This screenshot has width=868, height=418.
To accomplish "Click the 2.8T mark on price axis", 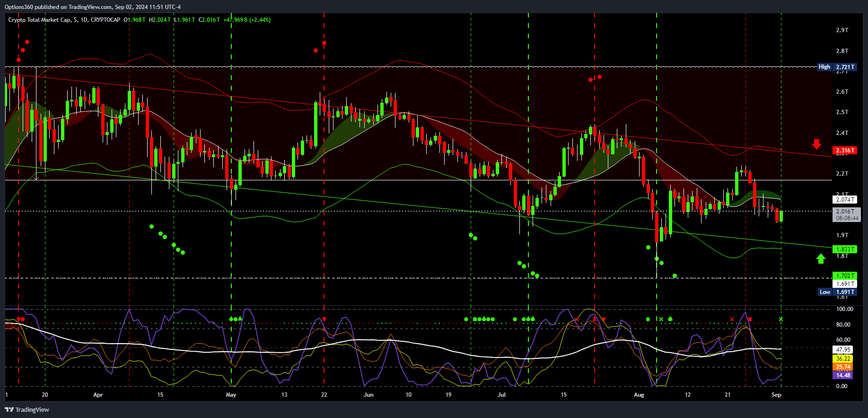I will pyautogui.click(x=842, y=51).
